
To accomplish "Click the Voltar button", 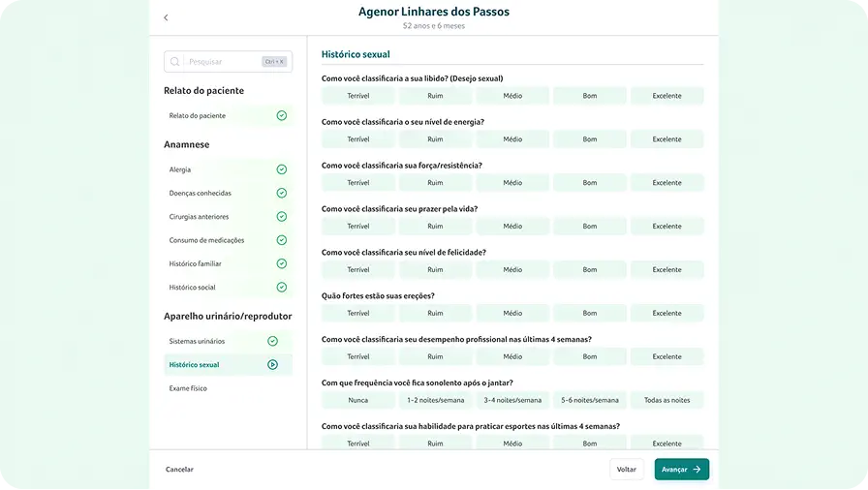I will [626, 470].
